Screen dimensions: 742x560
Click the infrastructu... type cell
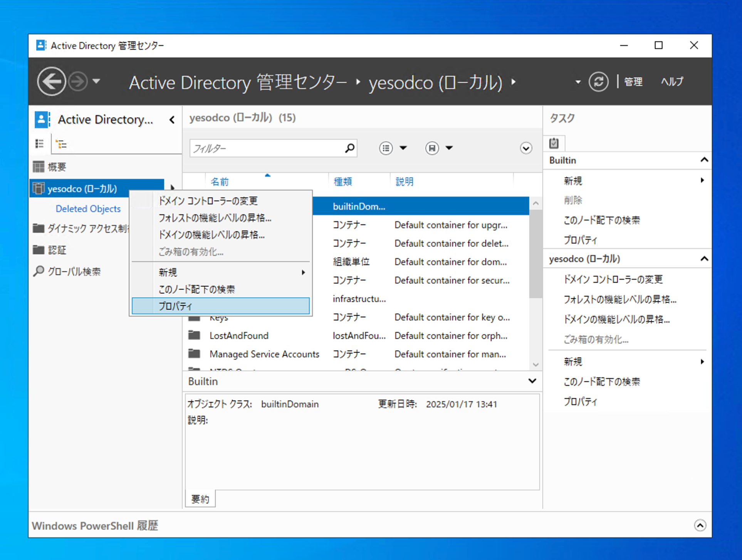click(x=359, y=299)
